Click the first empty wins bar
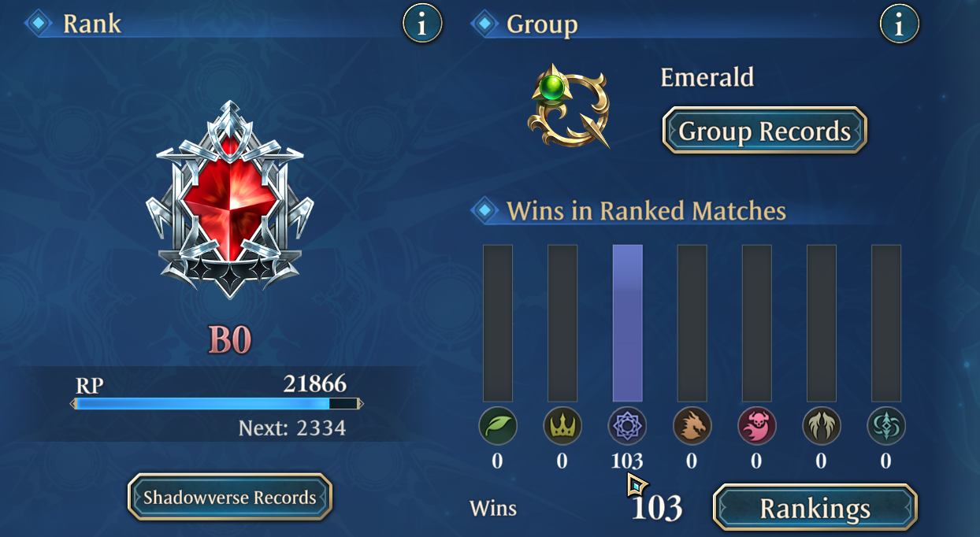Viewport: 980px width, 537px height. 498,323
